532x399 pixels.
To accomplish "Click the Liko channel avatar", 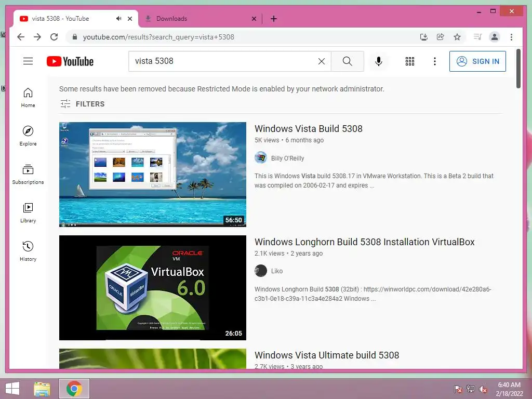I will [261, 271].
